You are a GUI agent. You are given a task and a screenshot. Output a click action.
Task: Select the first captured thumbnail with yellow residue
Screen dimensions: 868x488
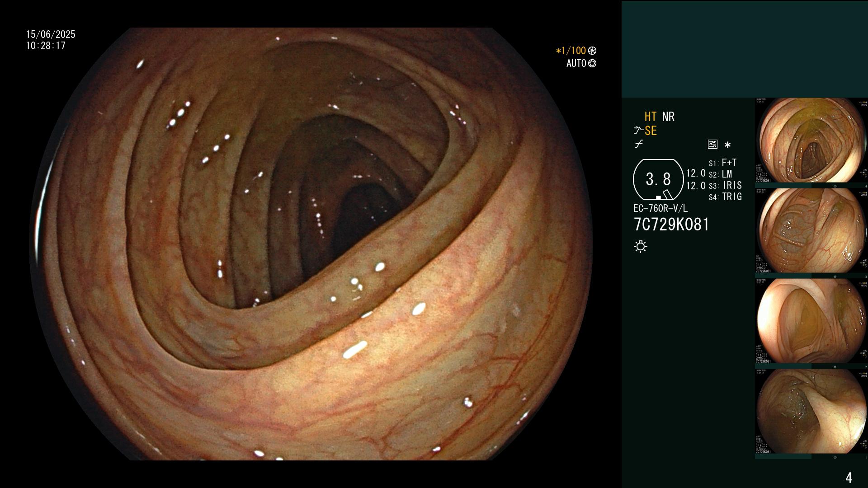click(x=811, y=141)
